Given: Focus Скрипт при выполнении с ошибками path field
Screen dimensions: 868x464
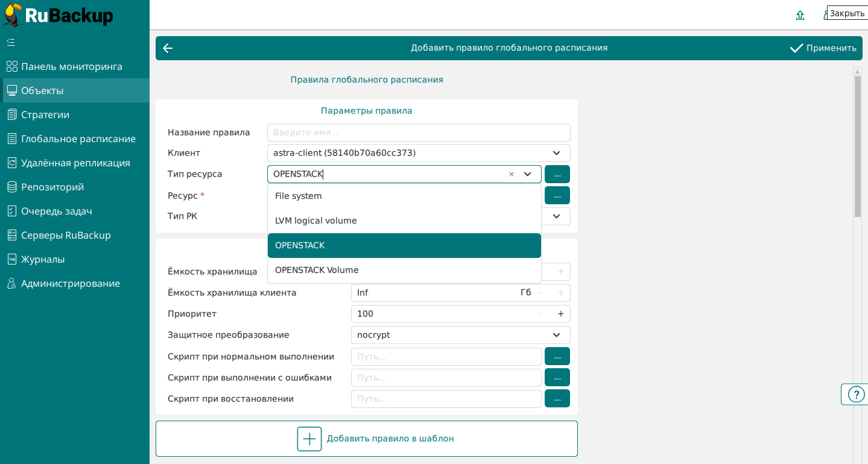Looking at the screenshot, I should click(x=446, y=378).
